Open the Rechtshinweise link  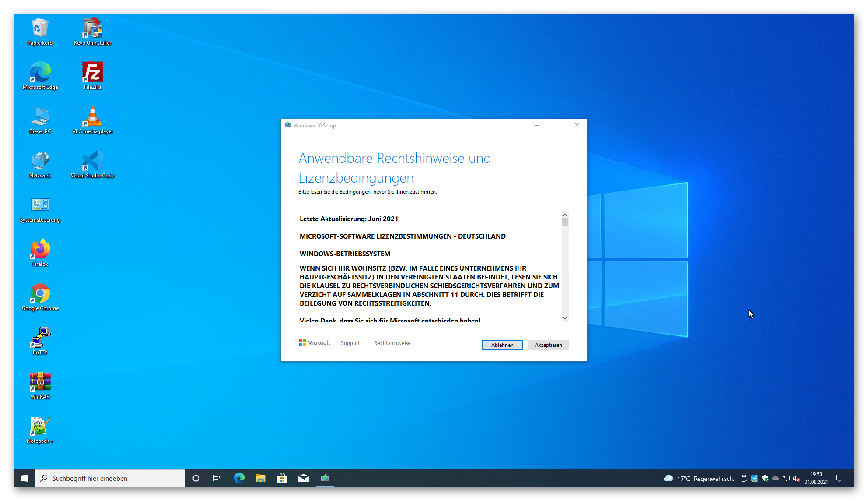pos(392,343)
